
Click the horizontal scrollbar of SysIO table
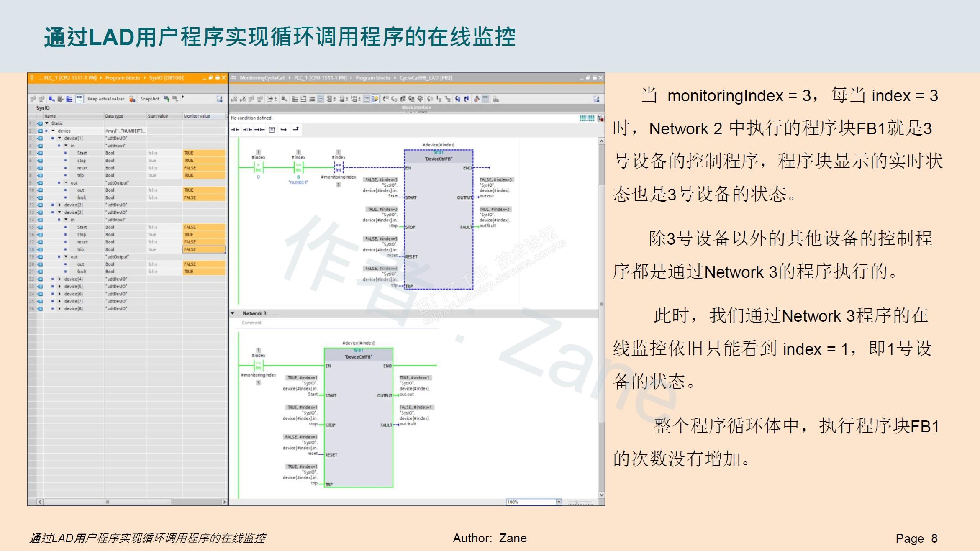(107, 502)
